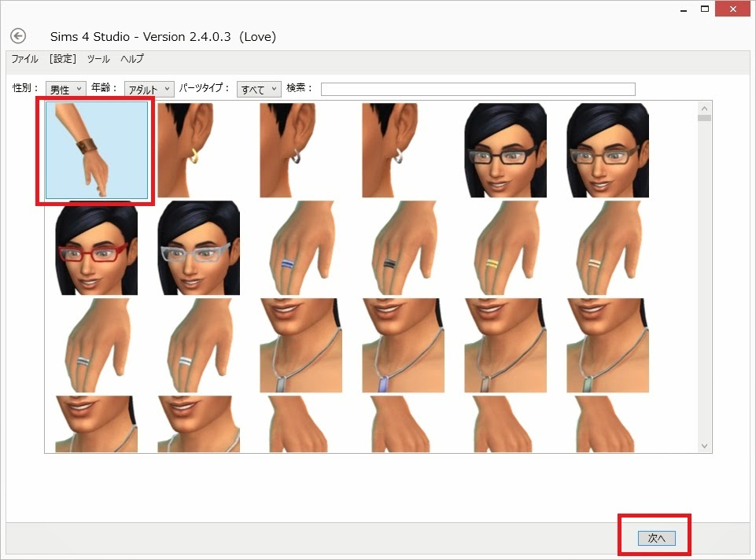Close the Sims 4 Studio window
This screenshot has width=756, height=560.
733,9
